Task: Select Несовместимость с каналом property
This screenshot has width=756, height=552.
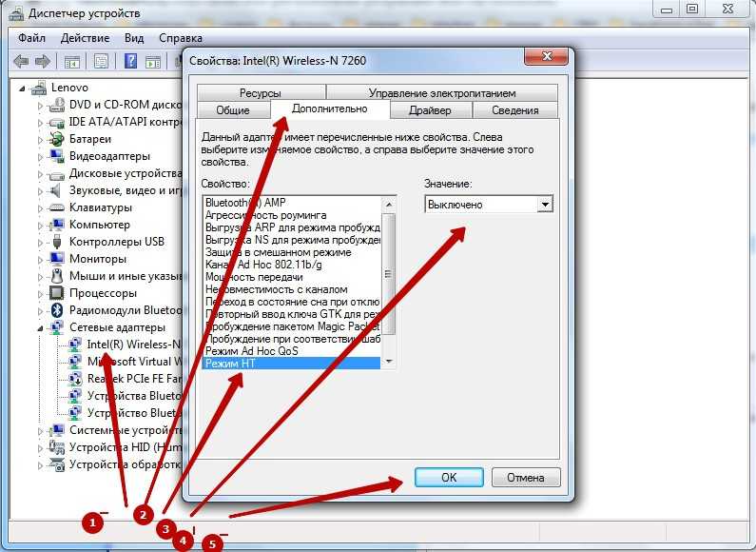Action: (x=277, y=289)
